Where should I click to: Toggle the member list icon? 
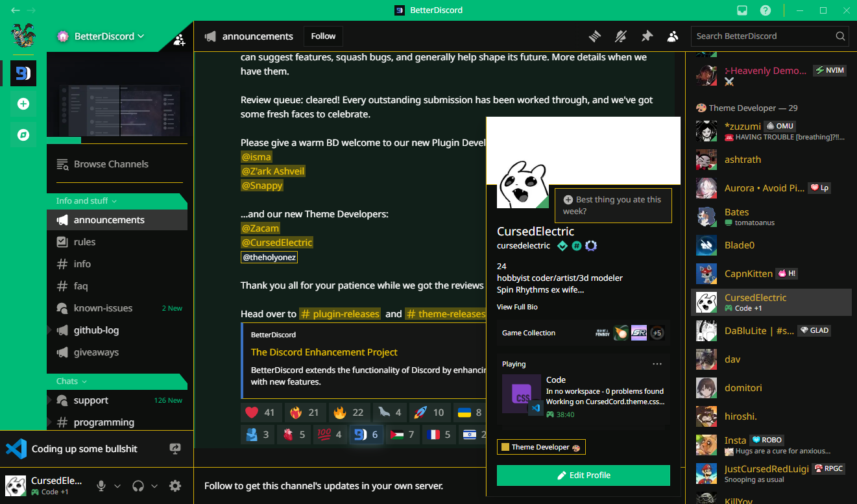[x=673, y=36]
